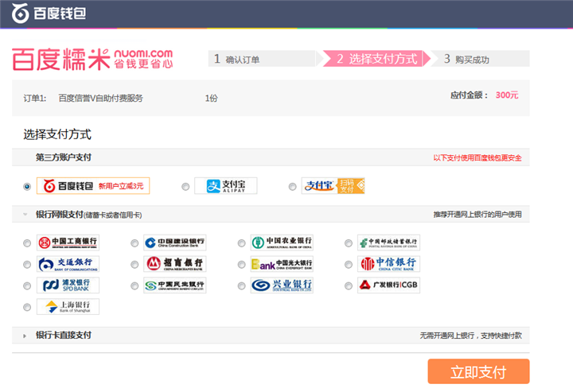Select the Baidu Wallet (百度钱包) radio button
Screen dimensions: 573x392
[27, 186]
